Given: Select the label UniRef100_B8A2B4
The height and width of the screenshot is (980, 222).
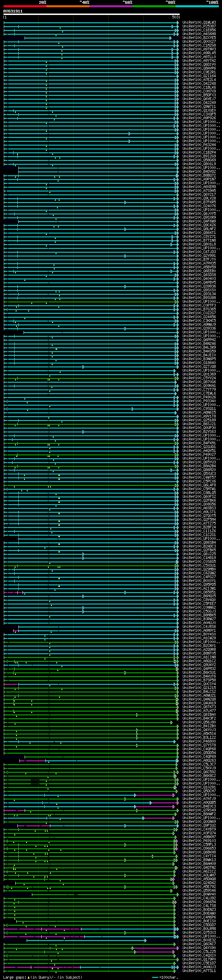Looking at the screenshot, I should [x=199, y=466].
